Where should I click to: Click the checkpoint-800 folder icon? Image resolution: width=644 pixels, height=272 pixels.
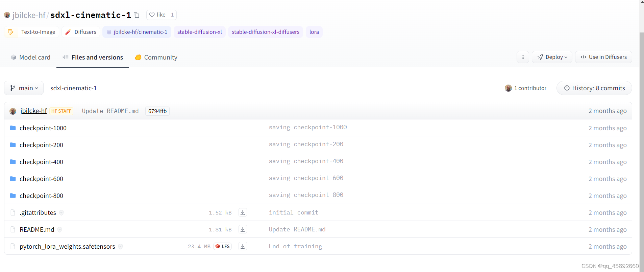13,196
